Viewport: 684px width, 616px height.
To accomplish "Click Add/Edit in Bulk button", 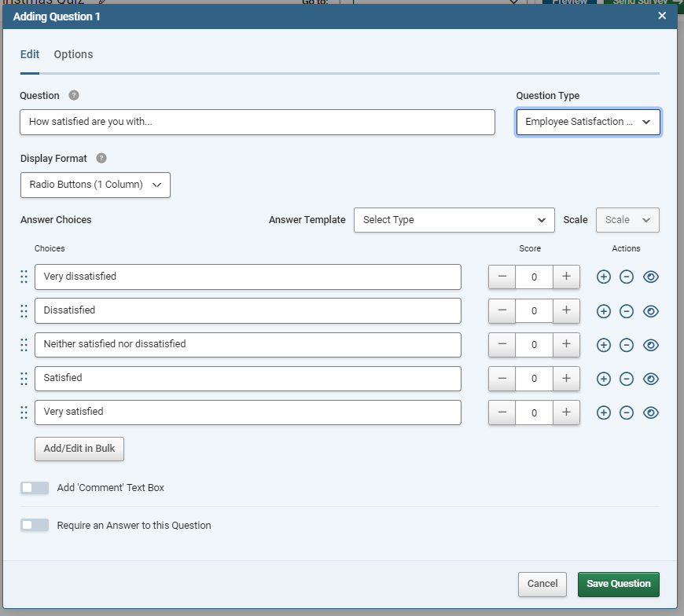I will click(79, 449).
